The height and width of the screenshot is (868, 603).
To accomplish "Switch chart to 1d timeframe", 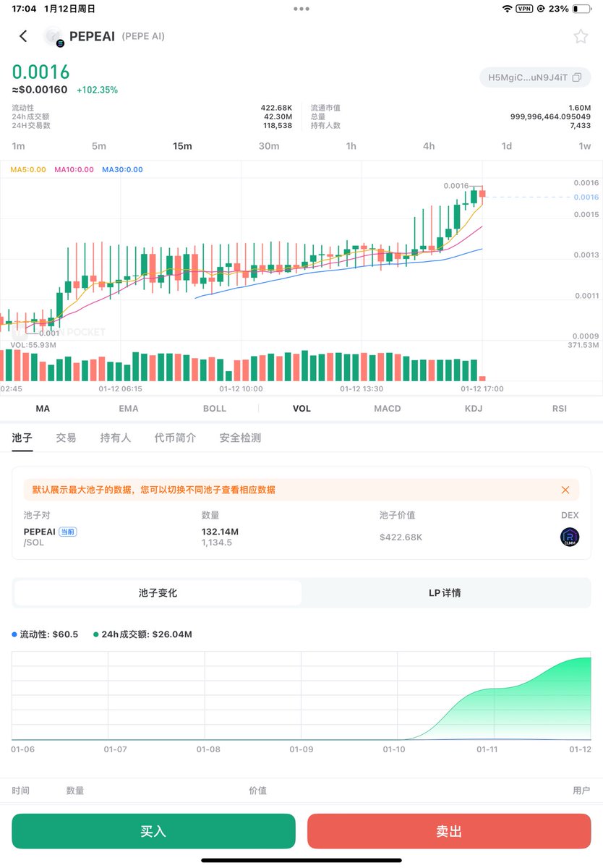I will coord(507,146).
